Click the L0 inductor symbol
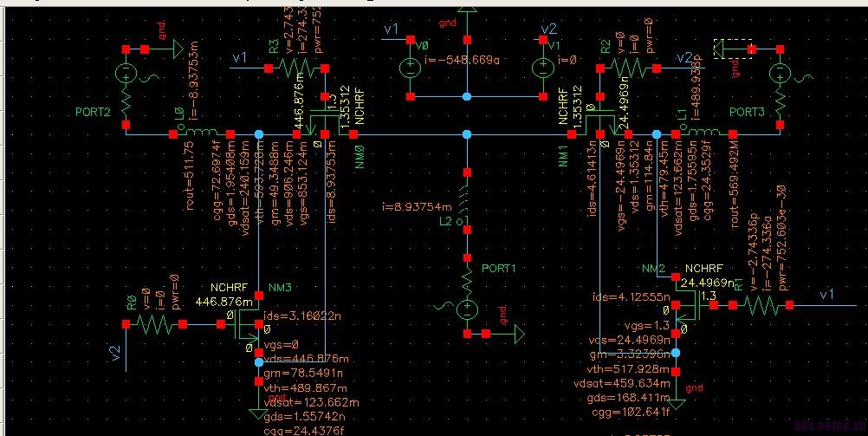This screenshot has width=868, height=436. coord(202,133)
